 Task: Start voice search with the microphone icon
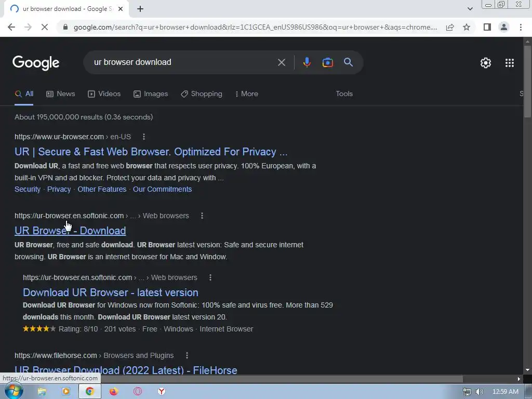(307, 62)
